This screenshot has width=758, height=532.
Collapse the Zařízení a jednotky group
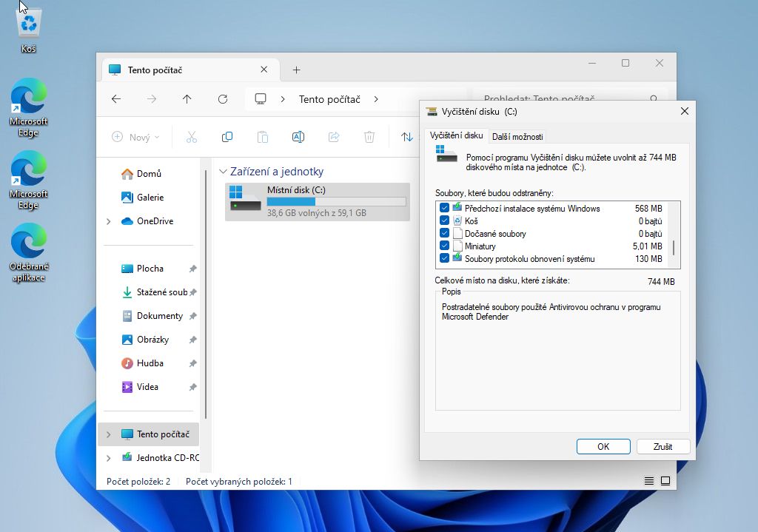223,172
